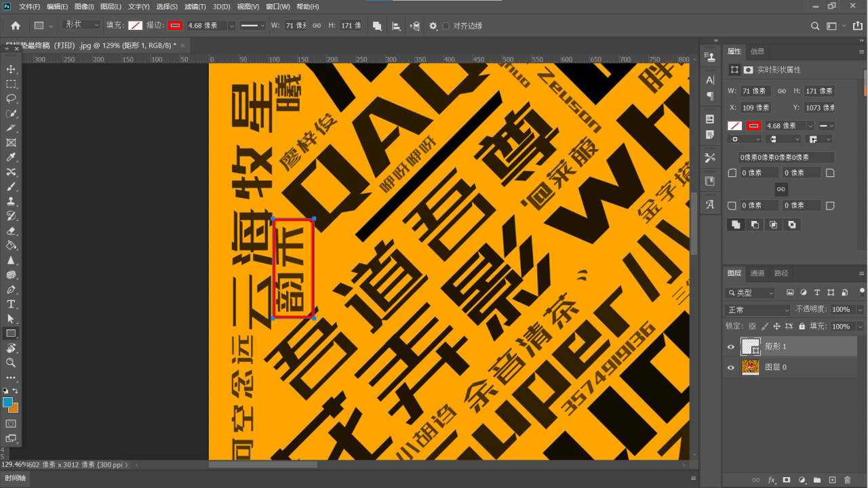
Task: Select the Lasso tool
Action: (x=11, y=99)
